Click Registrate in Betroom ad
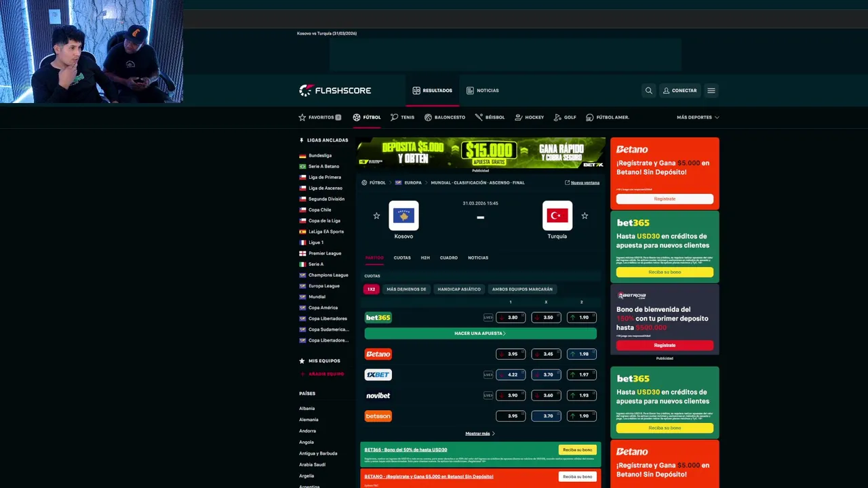 [665, 346]
